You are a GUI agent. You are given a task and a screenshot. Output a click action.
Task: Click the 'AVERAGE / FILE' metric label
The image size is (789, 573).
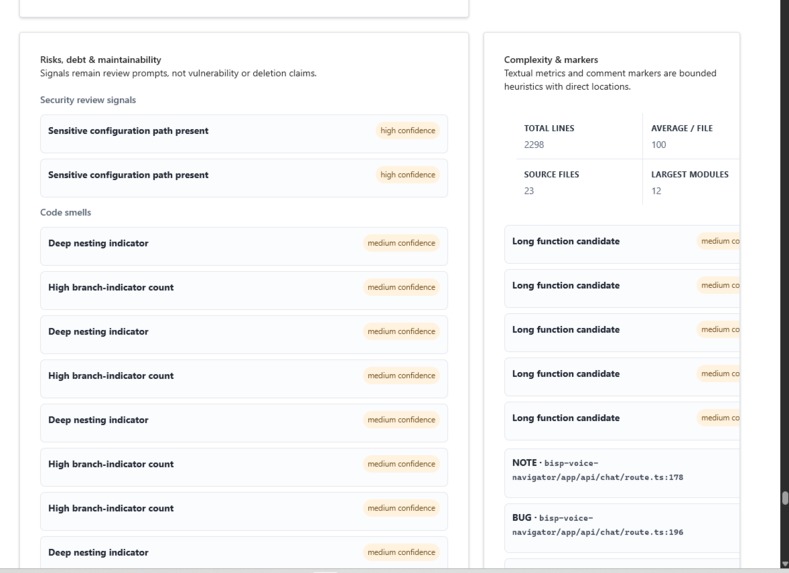(x=682, y=128)
